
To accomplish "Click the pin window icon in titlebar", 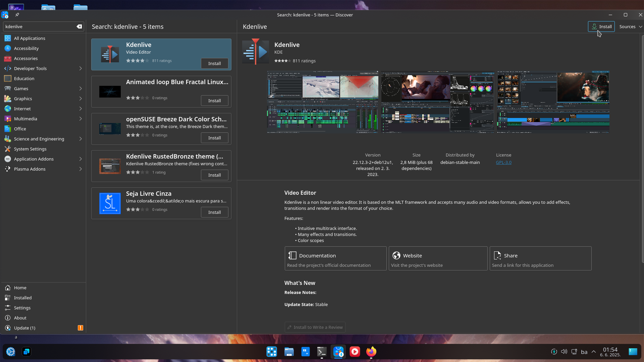I will [17, 15].
